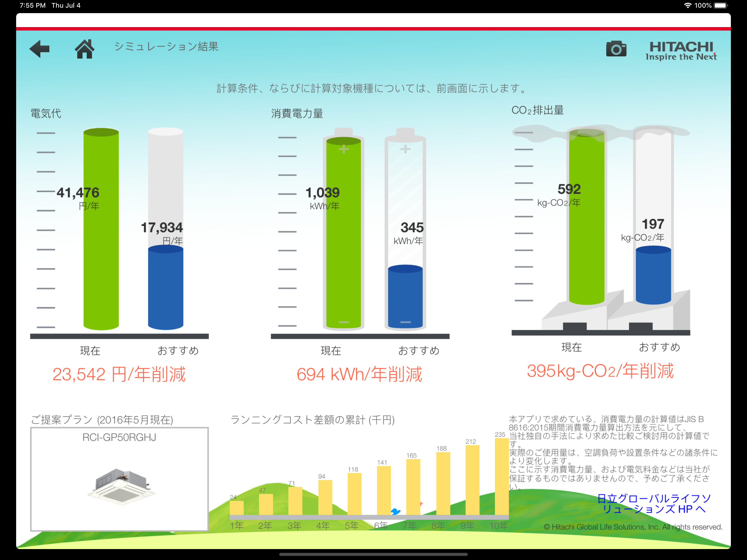Screen dimensions: 747x560
Task: Tap the Thu Jul 4 date
Action: pos(66,5)
